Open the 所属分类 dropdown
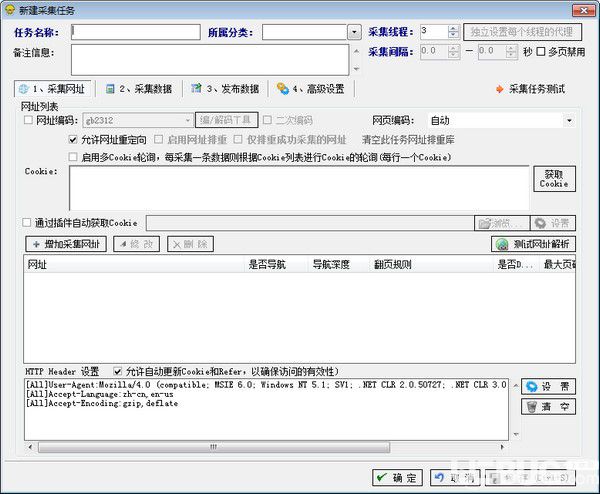Viewport: 600px width, 494px height. point(354,33)
